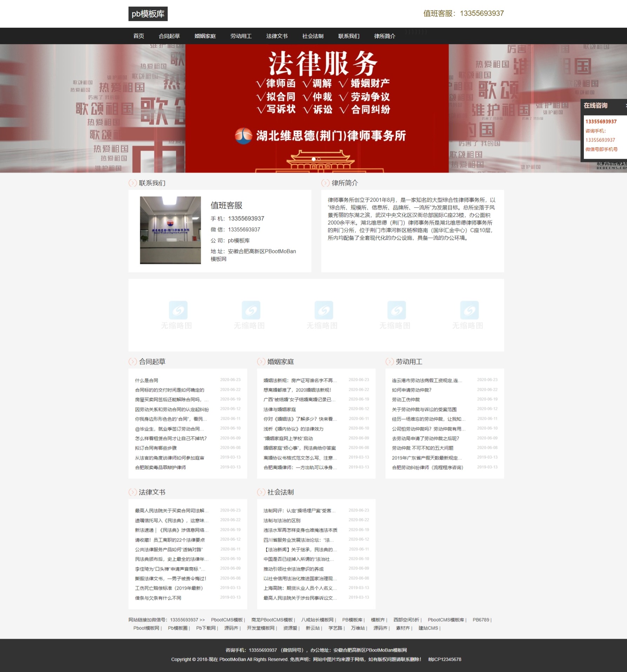
Task: Open article 如何申请劳动仲裁?
Action: coord(412,390)
